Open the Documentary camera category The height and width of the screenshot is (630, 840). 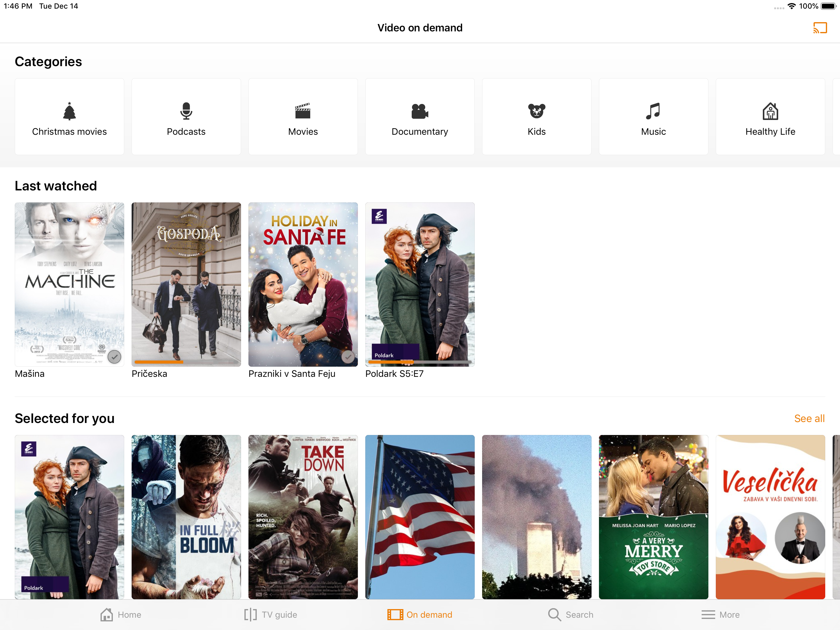click(x=420, y=111)
